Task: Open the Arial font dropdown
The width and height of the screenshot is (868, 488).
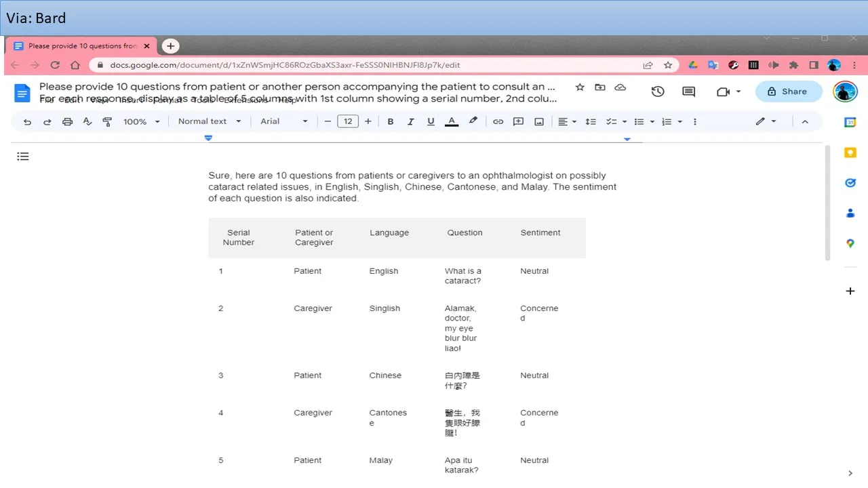Action: (x=284, y=121)
